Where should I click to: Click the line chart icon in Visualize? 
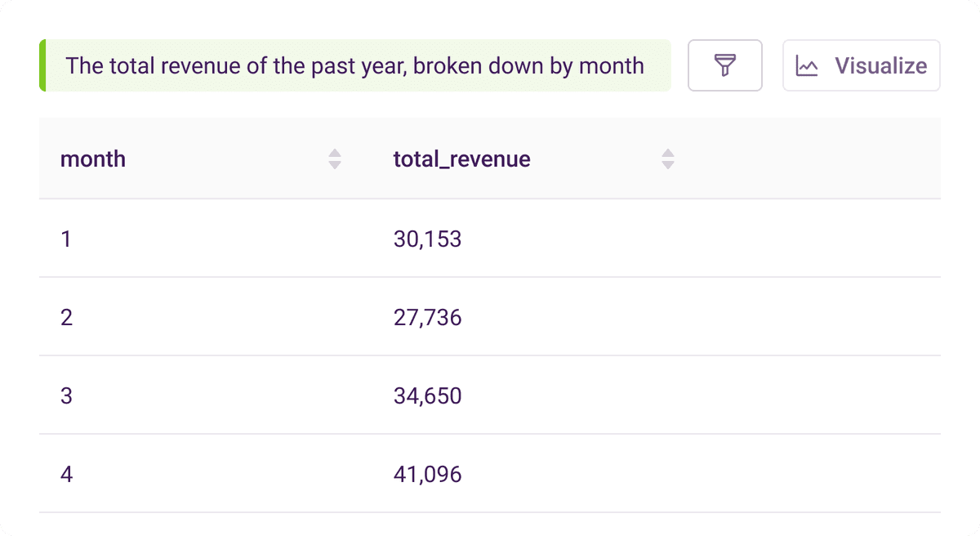tap(807, 66)
